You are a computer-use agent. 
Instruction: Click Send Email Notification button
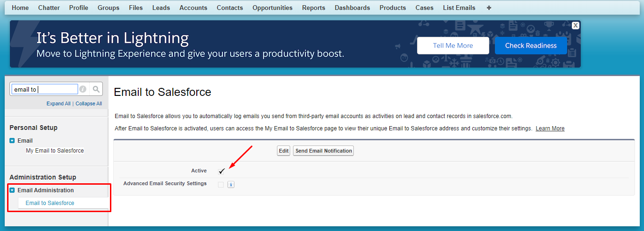click(324, 151)
